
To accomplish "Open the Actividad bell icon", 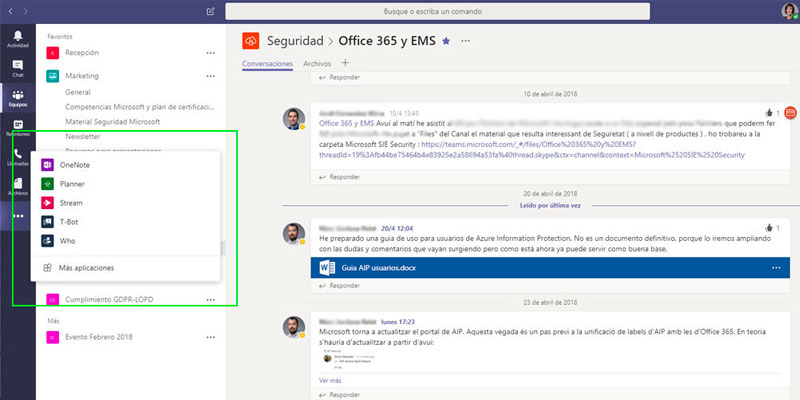I will pos(18,39).
